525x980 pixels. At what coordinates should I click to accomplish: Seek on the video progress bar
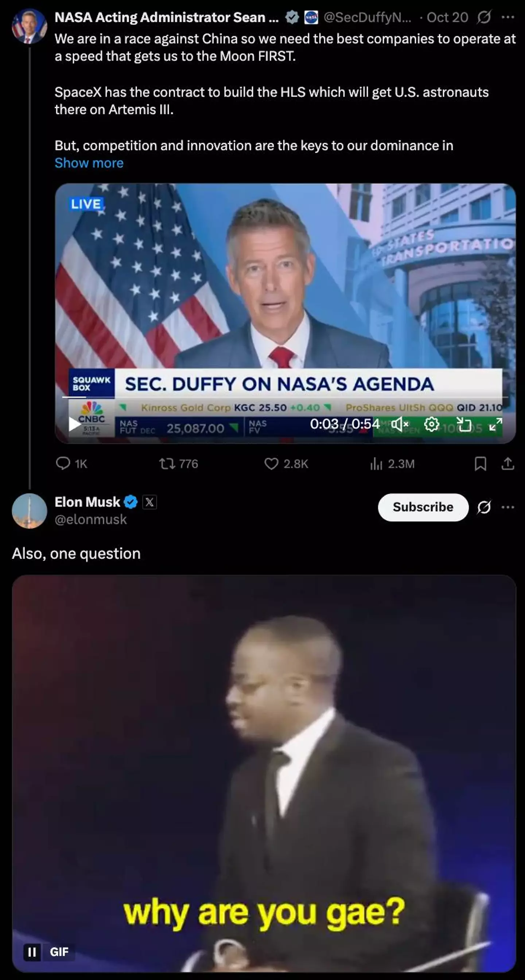point(285,397)
